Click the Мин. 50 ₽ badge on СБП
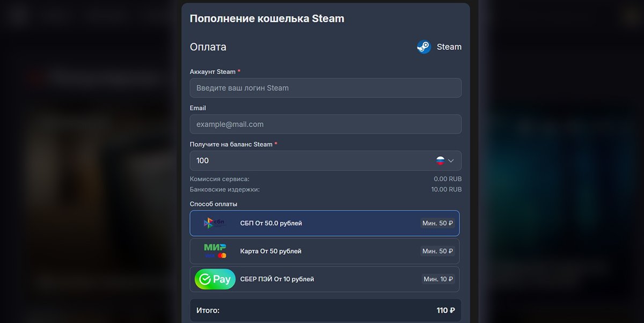The width and height of the screenshot is (644, 323). pyautogui.click(x=437, y=223)
